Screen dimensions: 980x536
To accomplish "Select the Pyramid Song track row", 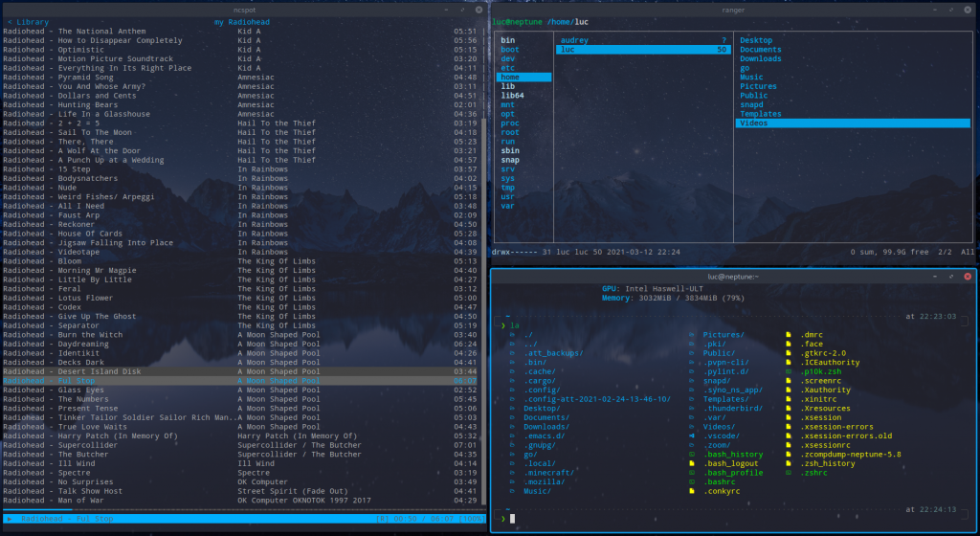I will coord(240,78).
